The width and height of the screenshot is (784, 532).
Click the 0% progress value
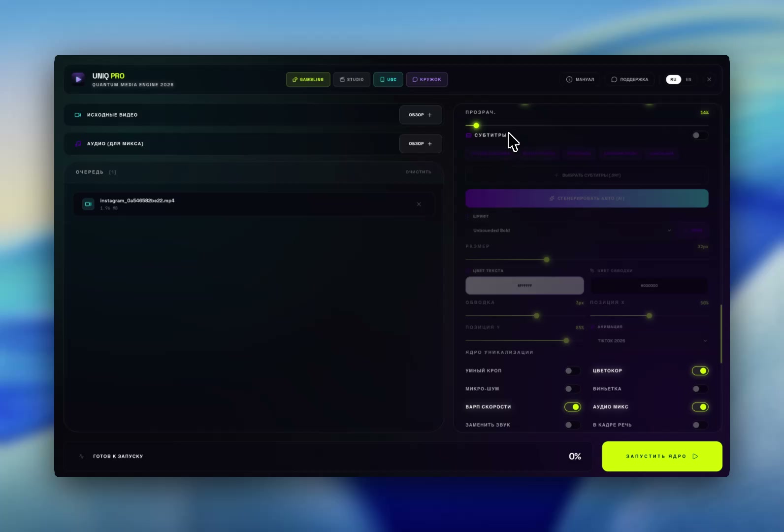pos(575,456)
